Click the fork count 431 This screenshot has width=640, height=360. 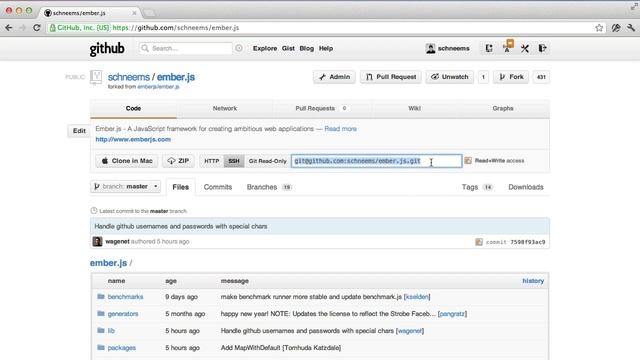click(541, 77)
